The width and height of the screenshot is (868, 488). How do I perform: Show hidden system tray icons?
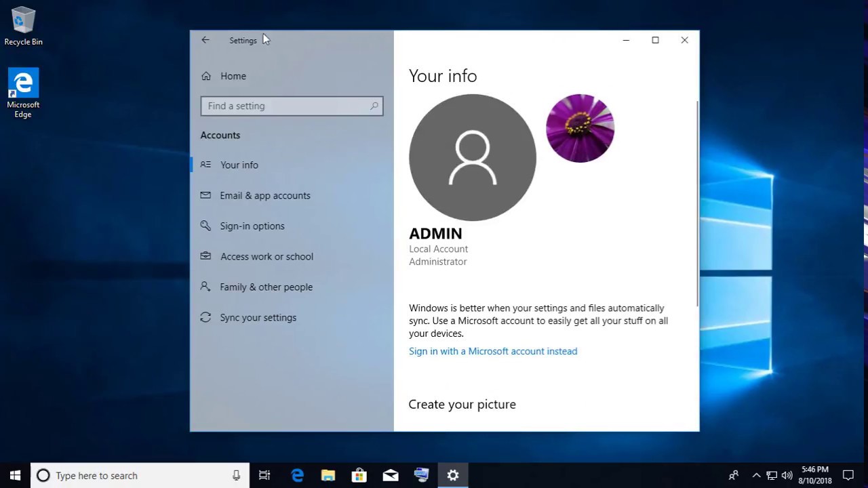pyautogui.click(x=756, y=475)
